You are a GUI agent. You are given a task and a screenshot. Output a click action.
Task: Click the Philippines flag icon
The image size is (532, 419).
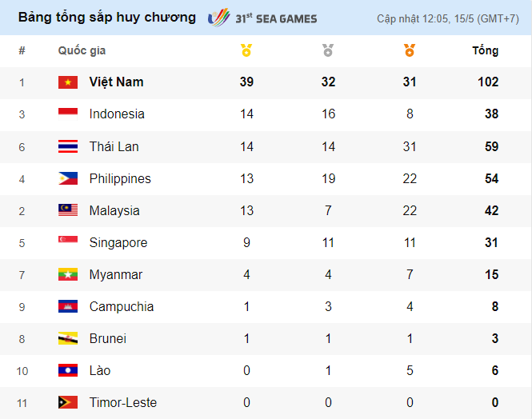[x=68, y=178]
